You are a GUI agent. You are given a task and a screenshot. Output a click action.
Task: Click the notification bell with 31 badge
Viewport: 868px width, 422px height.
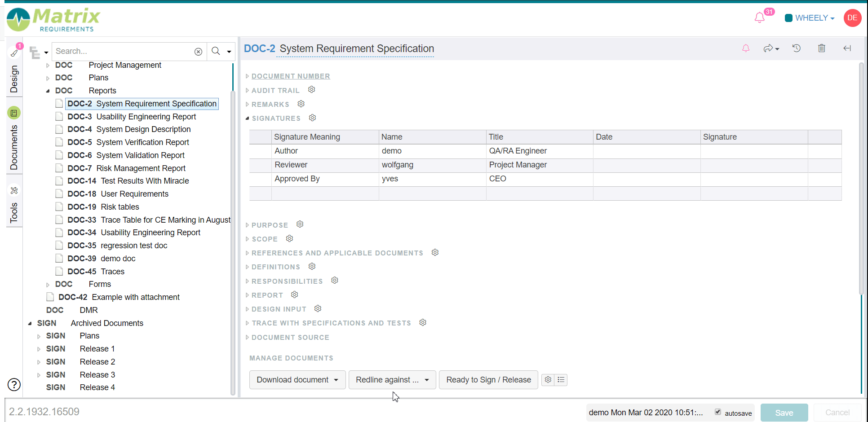pos(760,18)
